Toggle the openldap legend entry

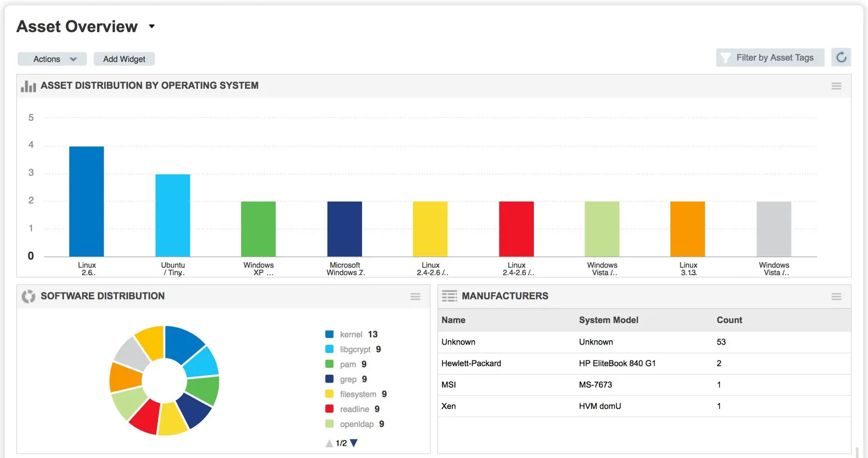[357, 424]
